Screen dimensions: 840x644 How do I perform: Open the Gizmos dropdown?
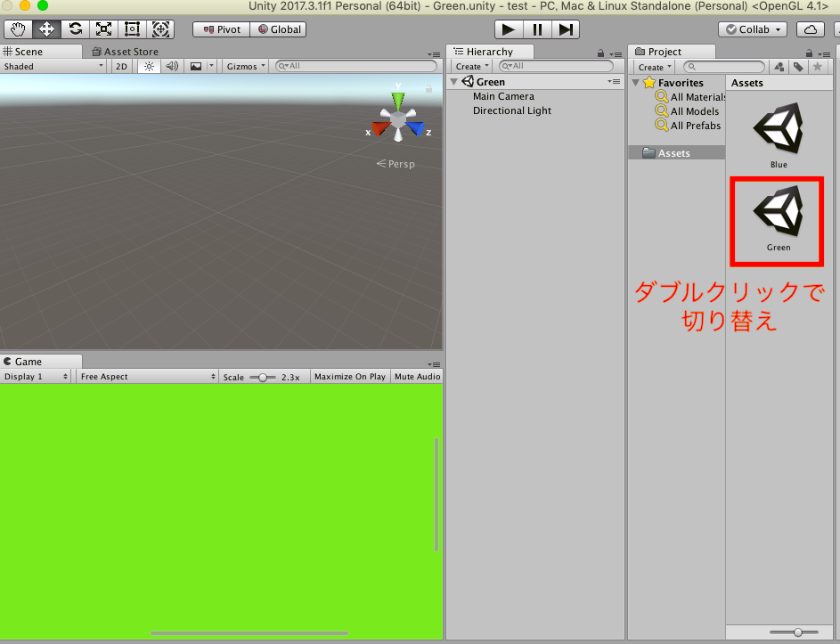(x=246, y=67)
